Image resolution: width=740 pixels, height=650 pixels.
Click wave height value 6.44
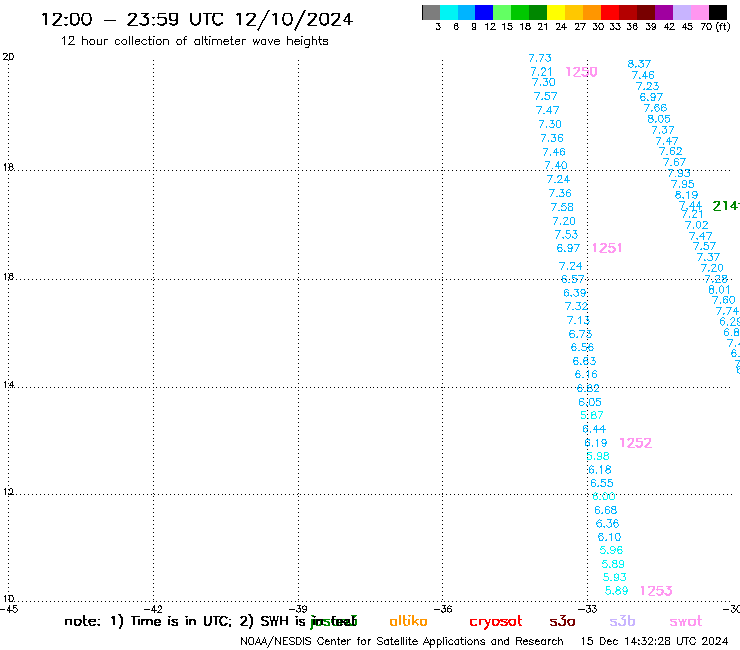[594, 429]
